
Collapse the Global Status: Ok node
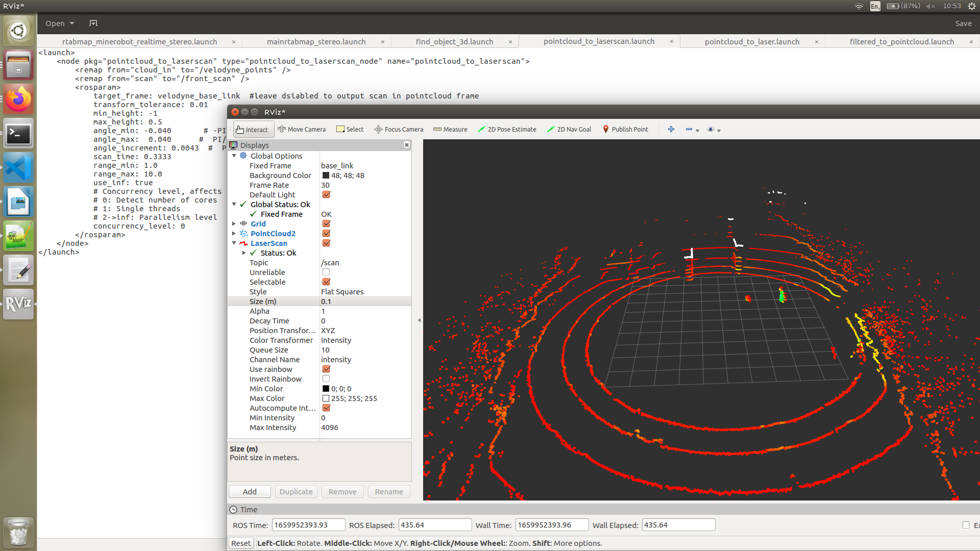(234, 204)
